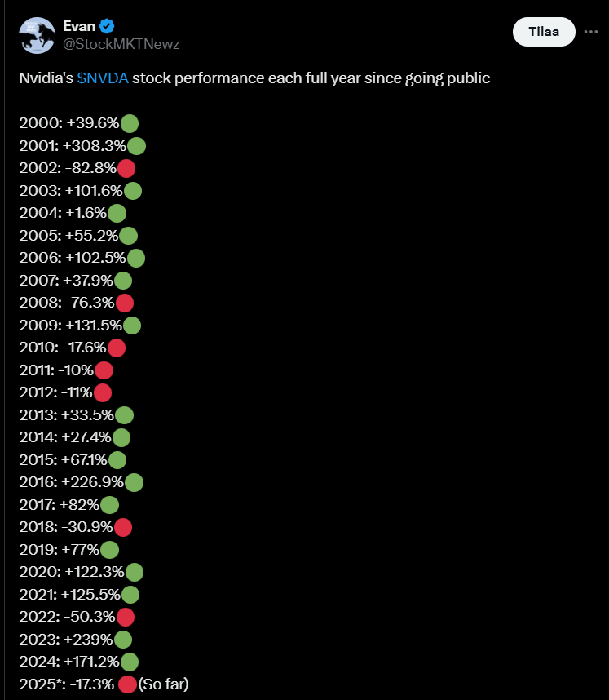Click the tweet's opening sentence text
The width and height of the screenshot is (609, 700).
point(254,79)
